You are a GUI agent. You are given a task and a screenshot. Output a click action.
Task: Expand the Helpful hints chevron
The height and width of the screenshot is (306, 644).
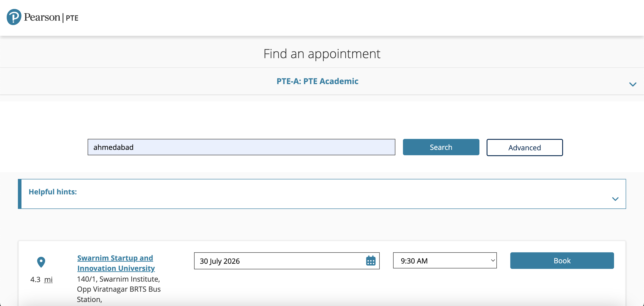point(615,199)
